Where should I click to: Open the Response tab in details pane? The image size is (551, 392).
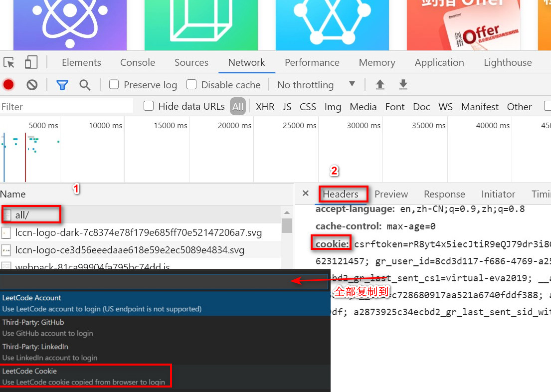444,194
